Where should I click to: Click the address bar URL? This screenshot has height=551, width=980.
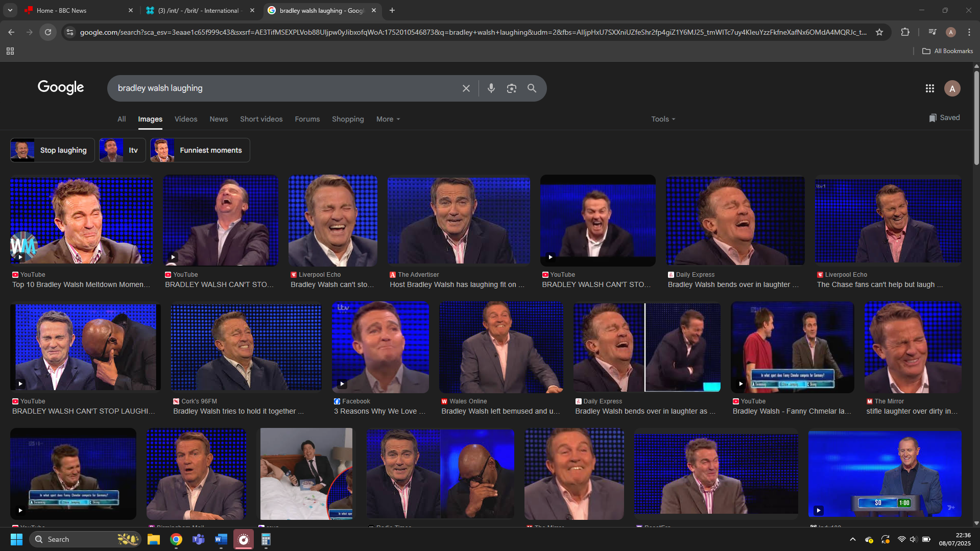coord(473,32)
